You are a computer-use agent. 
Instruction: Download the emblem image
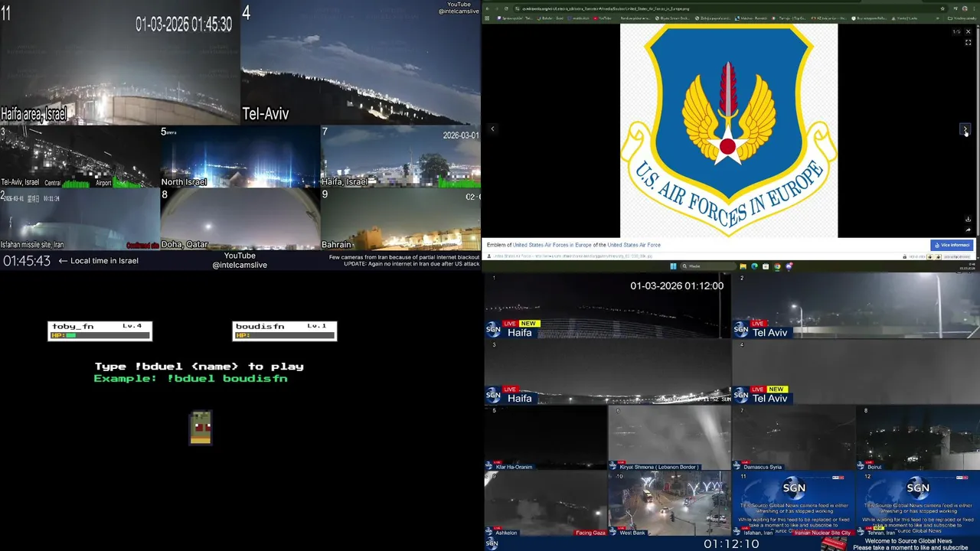point(968,220)
